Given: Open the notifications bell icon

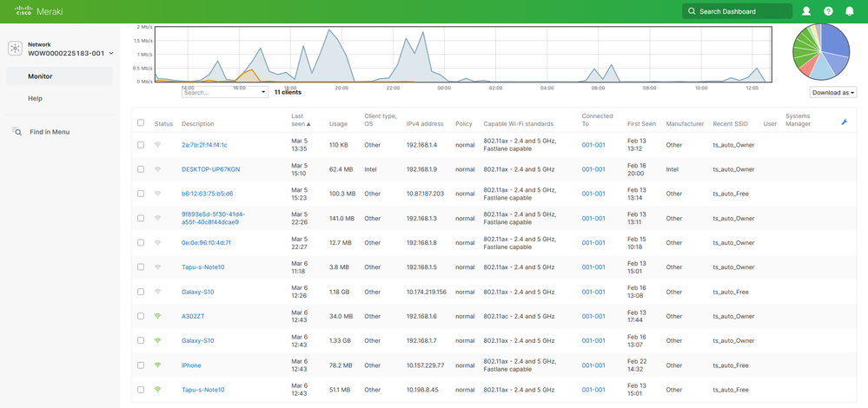Looking at the screenshot, I should pyautogui.click(x=850, y=11).
